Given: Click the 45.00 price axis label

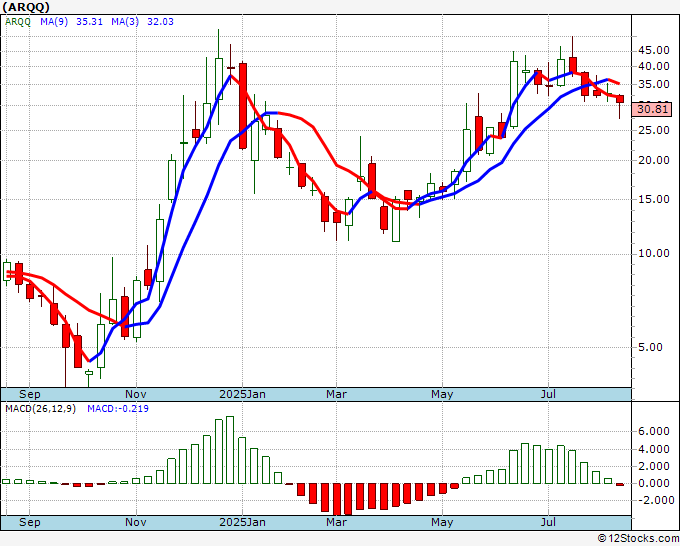Looking at the screenshot, I should [654, 51].
